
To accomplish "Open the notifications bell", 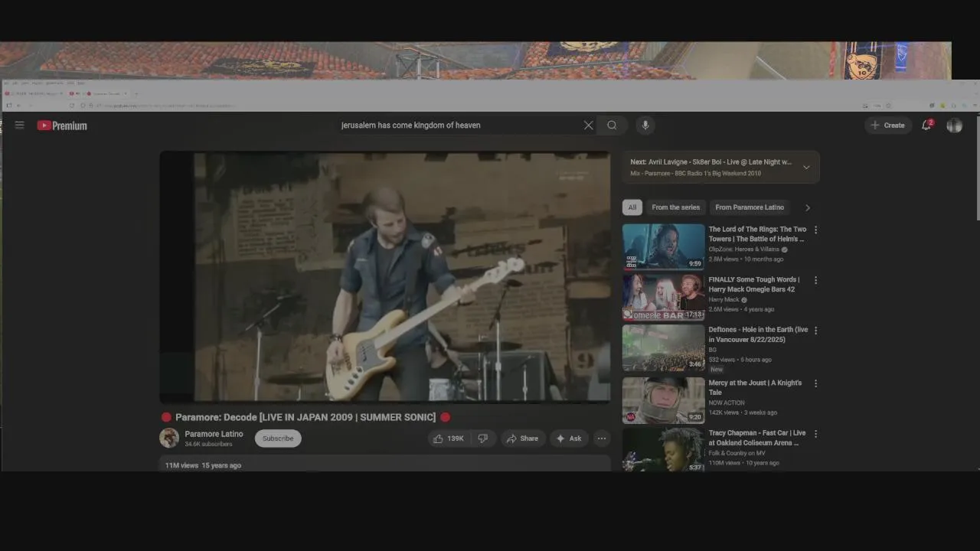I will (x=926, y=126).
